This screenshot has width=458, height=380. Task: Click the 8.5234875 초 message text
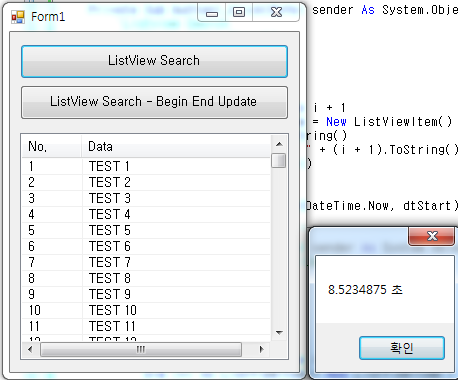[365, 290]
